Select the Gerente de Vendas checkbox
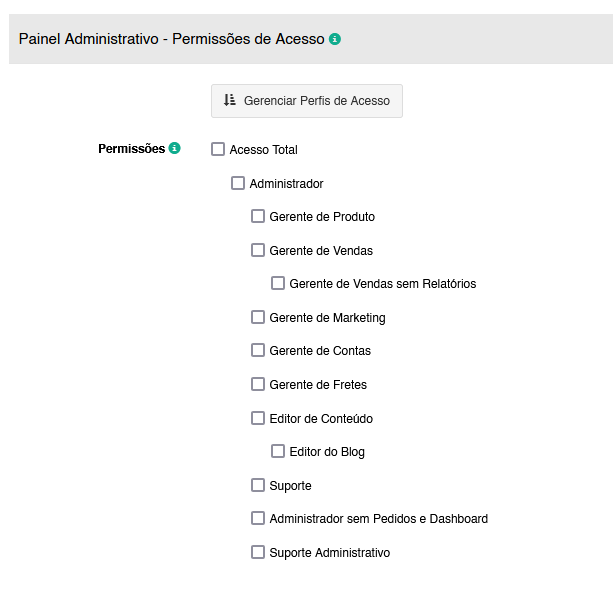The height and width of the screenshot is (590, 613). coord(258,250)
